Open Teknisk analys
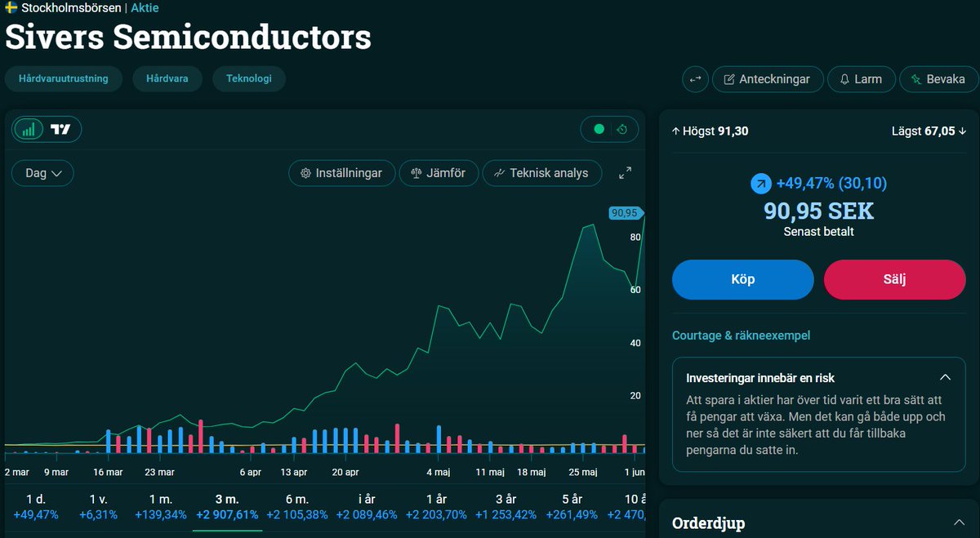 coord(541,173)
